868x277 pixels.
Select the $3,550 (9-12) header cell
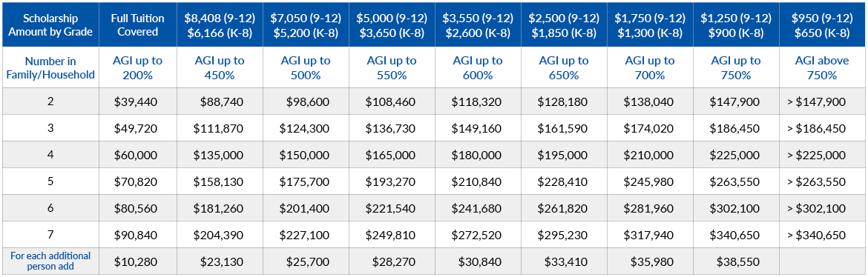[x=476, y=25]
